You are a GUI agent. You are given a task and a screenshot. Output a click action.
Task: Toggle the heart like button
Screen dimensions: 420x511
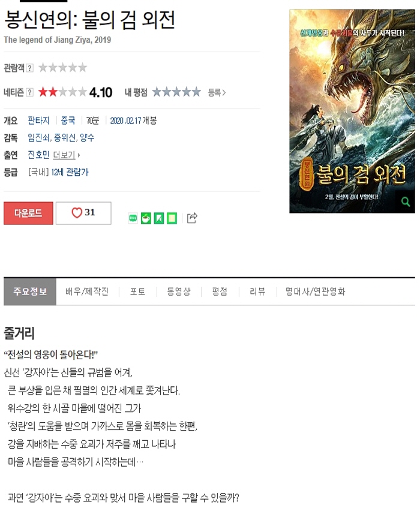(x=83, y=213)
